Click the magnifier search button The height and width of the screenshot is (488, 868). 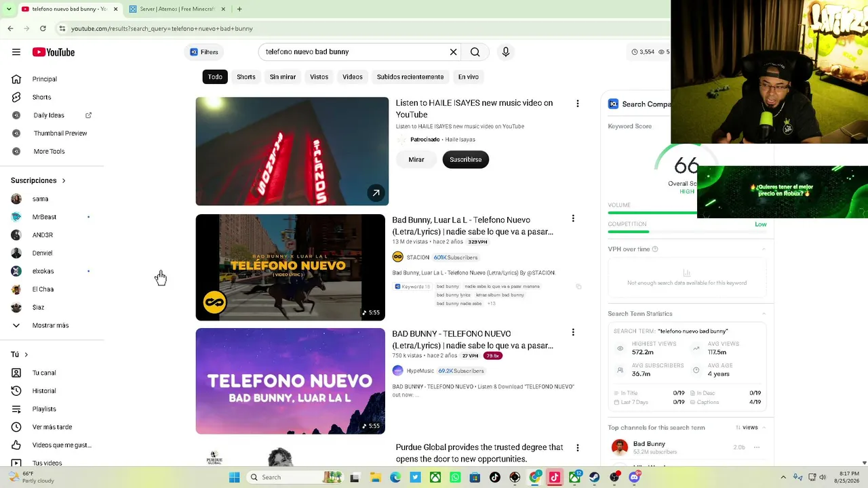tap(475, 52)
